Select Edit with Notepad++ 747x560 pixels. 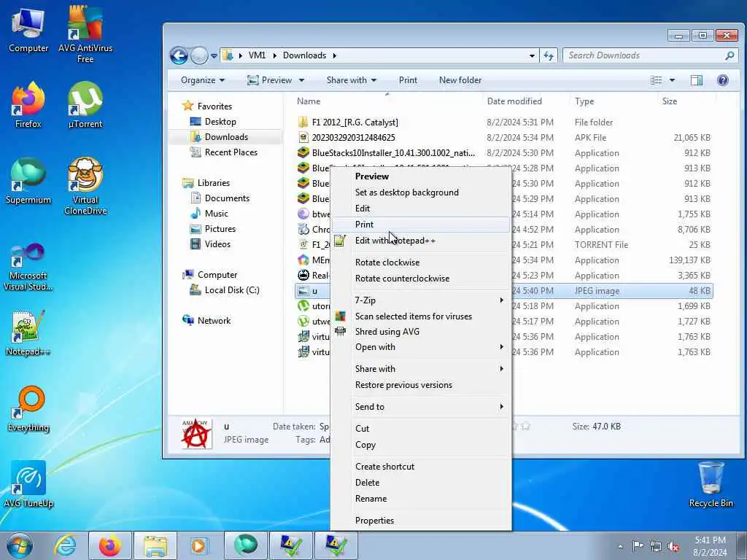click(421, 241)
